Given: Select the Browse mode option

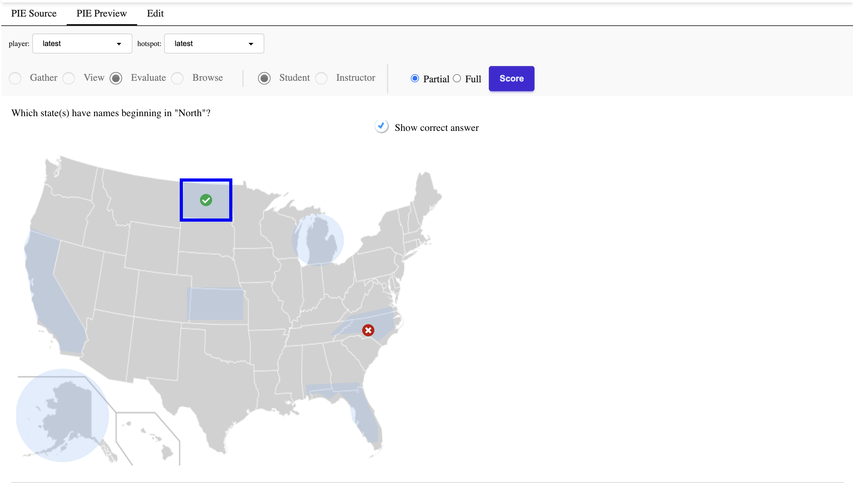Looking at the screenshot, I should tap(177, 78).
